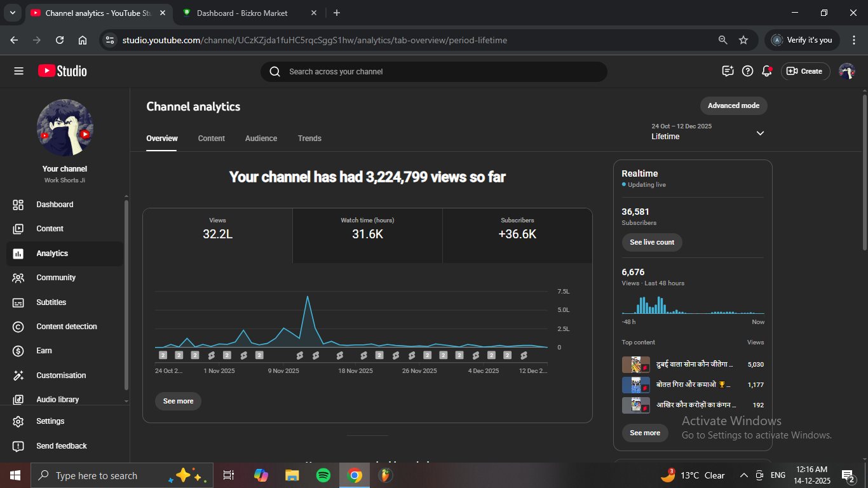868x488 pixels.
Task: Open the Subtitles sidebar icon
Action: (18, 302)
